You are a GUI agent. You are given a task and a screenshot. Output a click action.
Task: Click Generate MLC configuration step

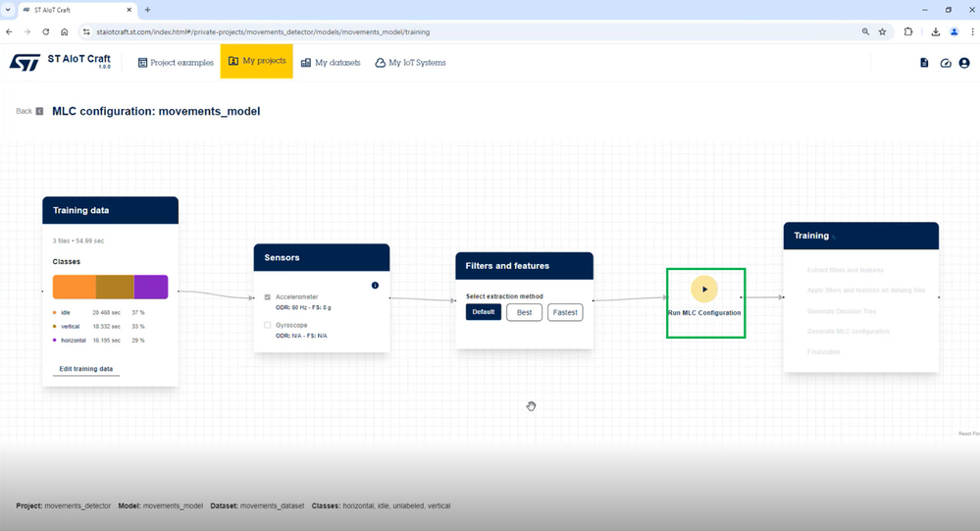(x=849, y=332)
